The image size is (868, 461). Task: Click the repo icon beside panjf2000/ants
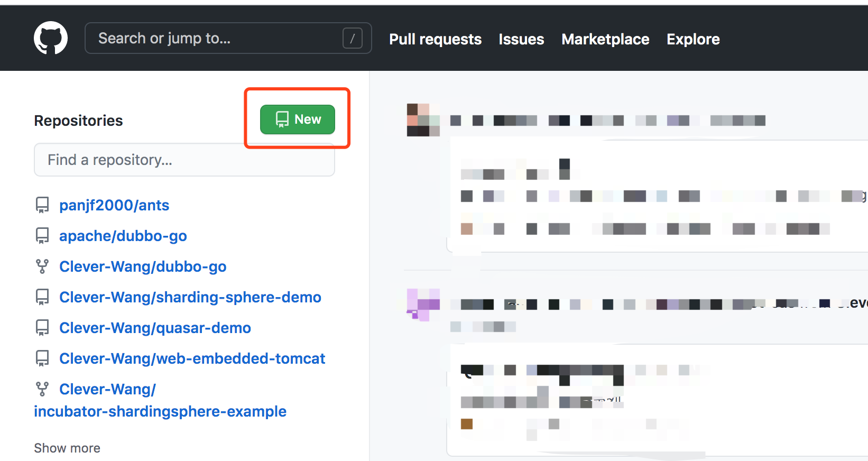tap(42, 205)
